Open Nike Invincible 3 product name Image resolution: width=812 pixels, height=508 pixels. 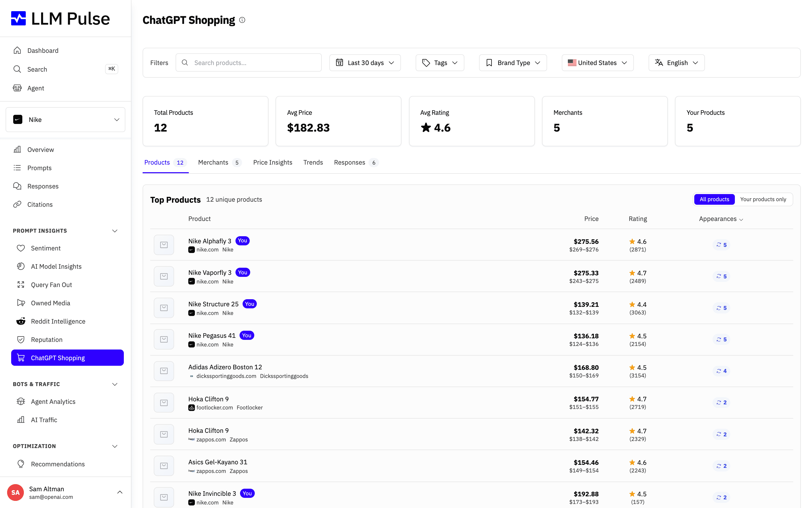click(212, 493)
